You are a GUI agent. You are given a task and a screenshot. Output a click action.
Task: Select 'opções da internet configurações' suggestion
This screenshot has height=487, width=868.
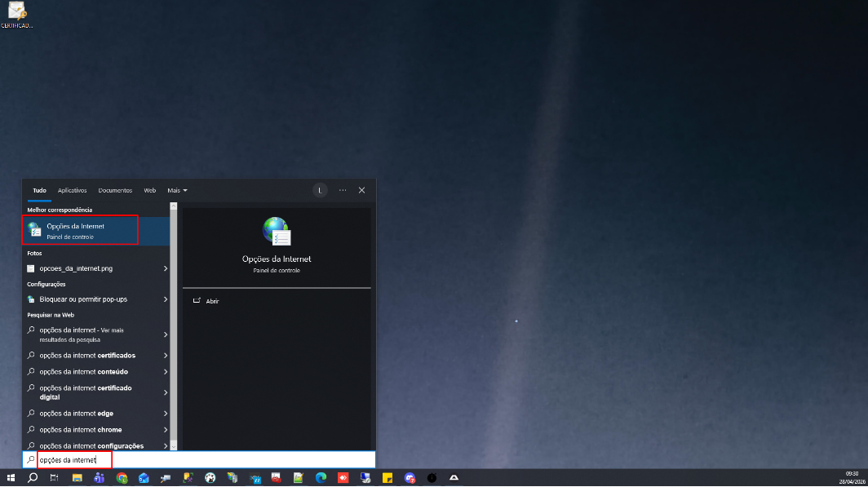pyautogui.click(x=91, y=445)
